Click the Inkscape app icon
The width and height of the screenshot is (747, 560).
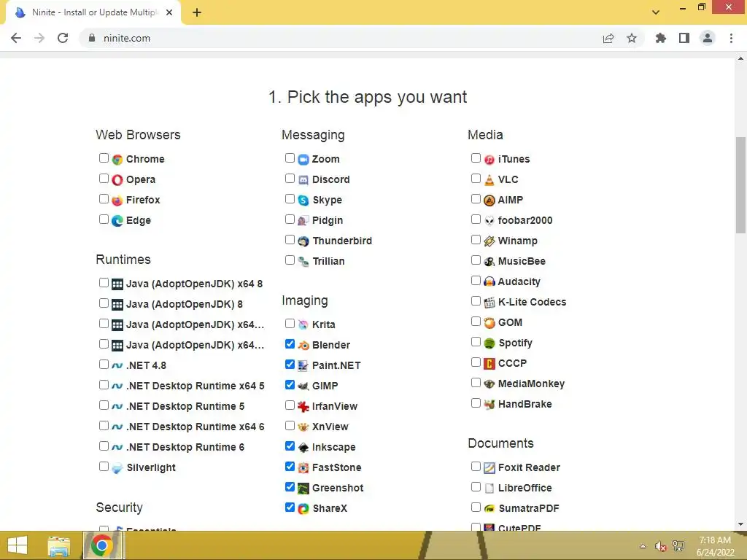point(303,448)
